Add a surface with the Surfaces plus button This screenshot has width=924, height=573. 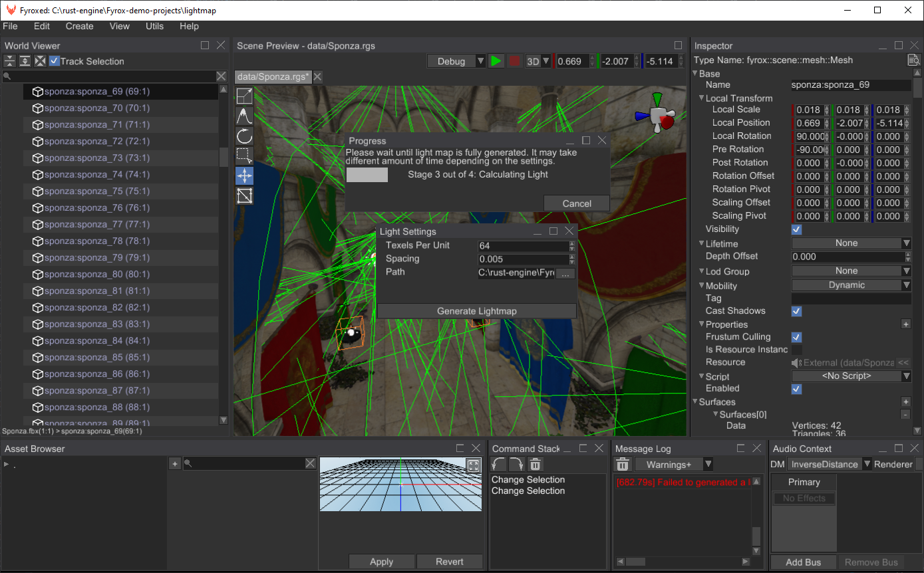point(905,402)
